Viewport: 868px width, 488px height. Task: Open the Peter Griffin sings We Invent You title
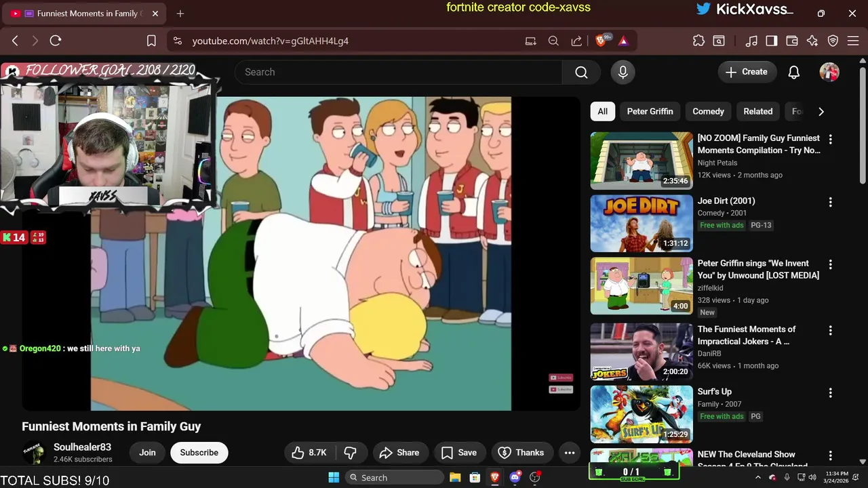click(x=758, y=269)
